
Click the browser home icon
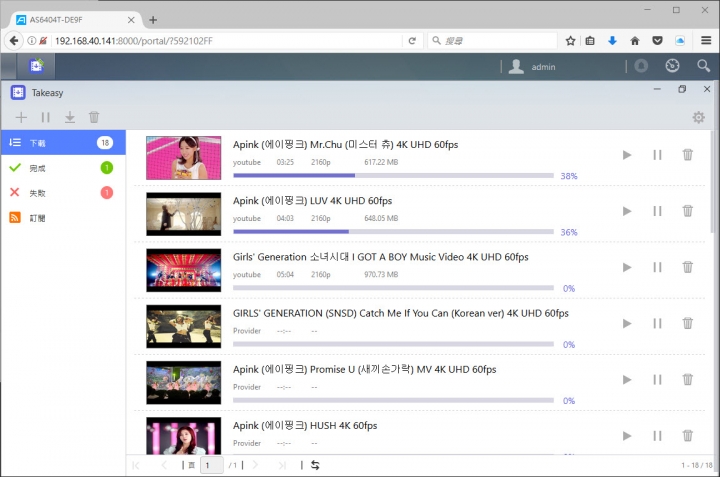635,41
